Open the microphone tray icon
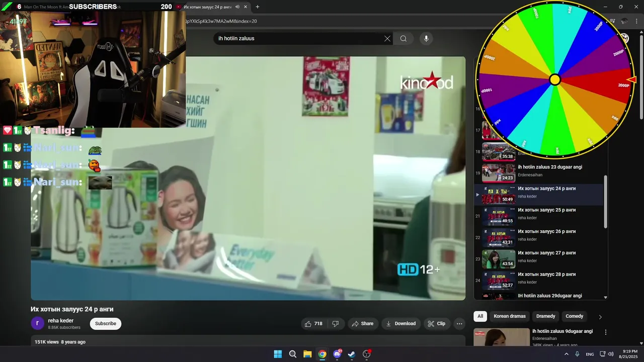 (x=577, y=354)
